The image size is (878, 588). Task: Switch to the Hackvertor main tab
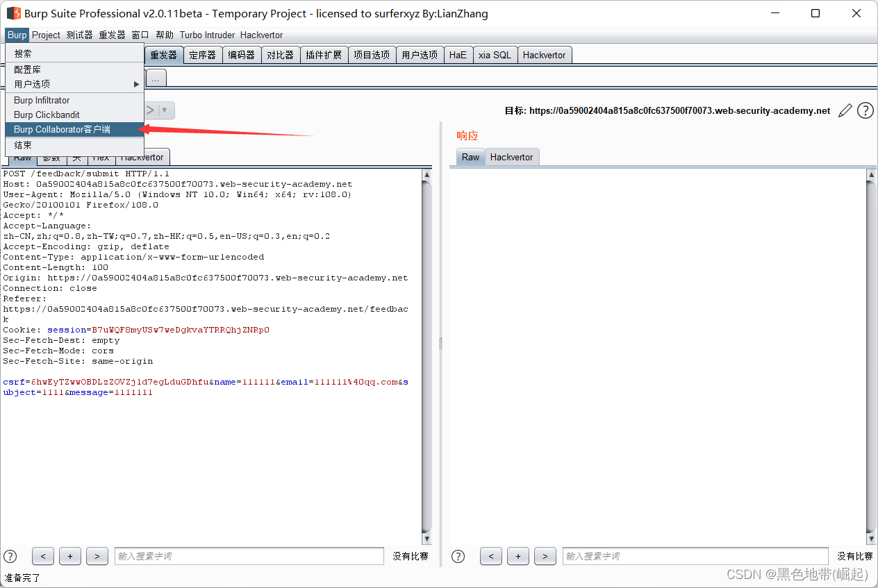click(545, 55)
